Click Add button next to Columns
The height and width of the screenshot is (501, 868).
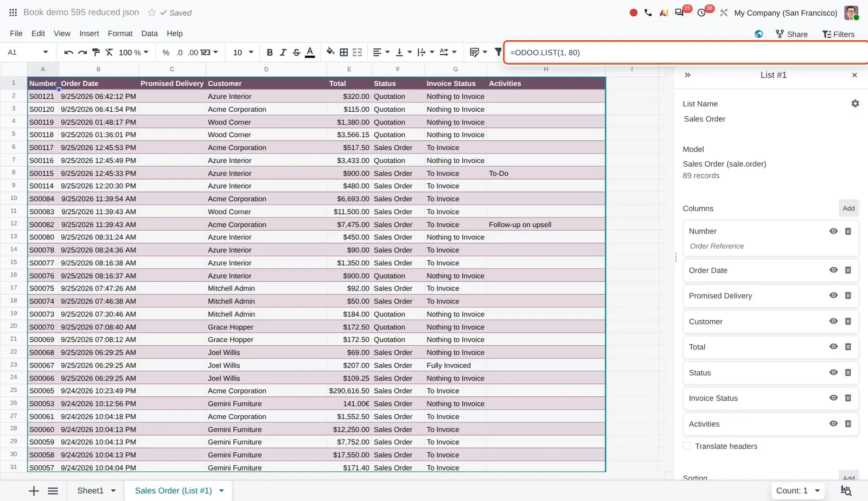point(848,208)
